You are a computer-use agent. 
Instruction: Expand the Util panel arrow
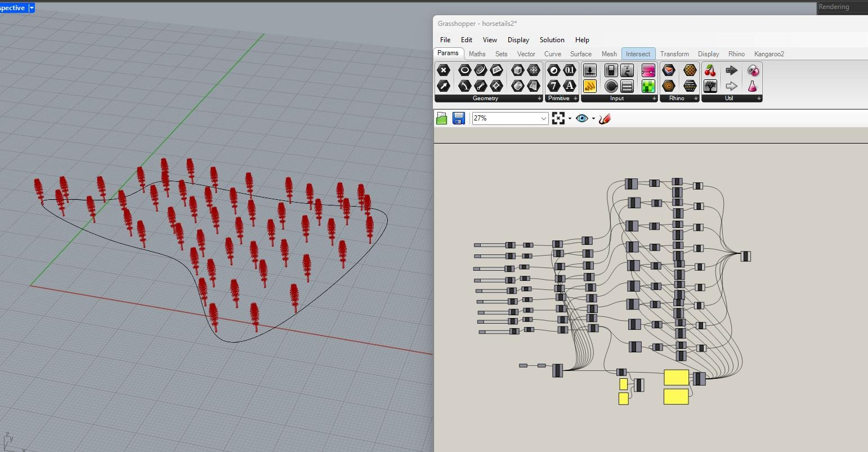(759, 99)
